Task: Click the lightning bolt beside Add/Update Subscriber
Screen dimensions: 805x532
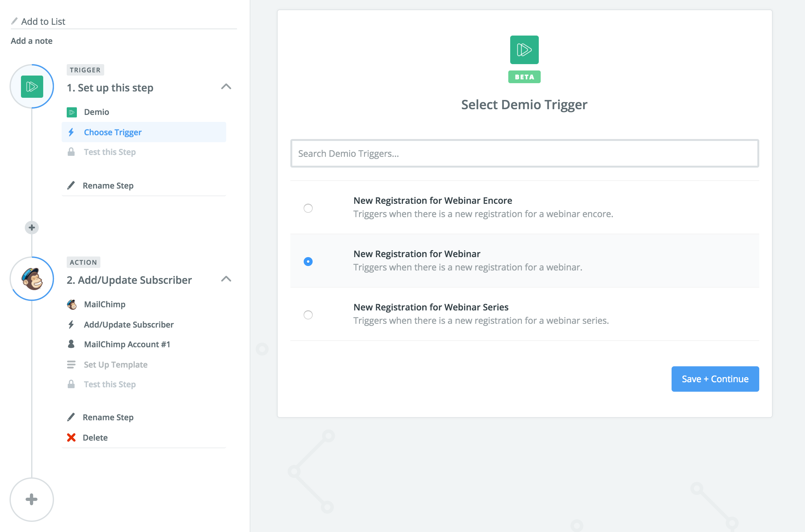Action: tap(71, 325)
